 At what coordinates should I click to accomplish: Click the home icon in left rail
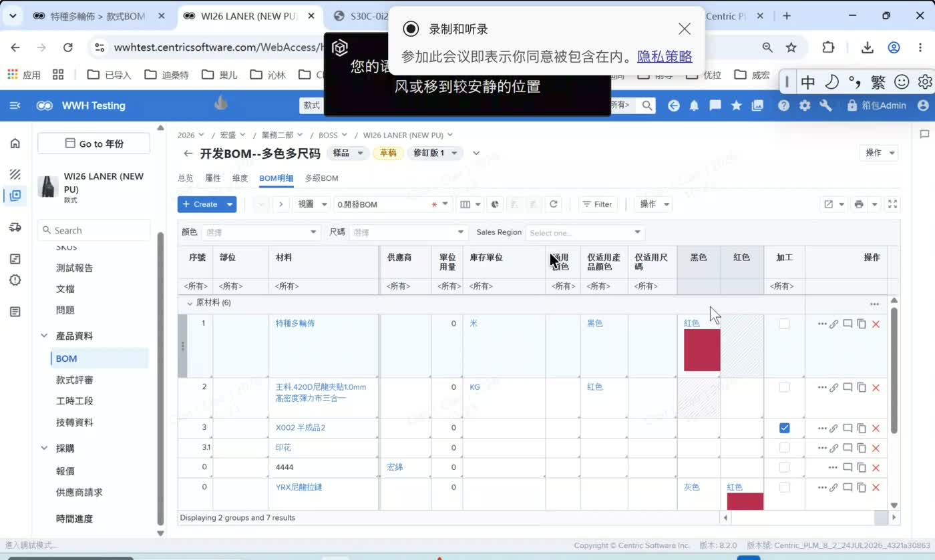point(15,144)
